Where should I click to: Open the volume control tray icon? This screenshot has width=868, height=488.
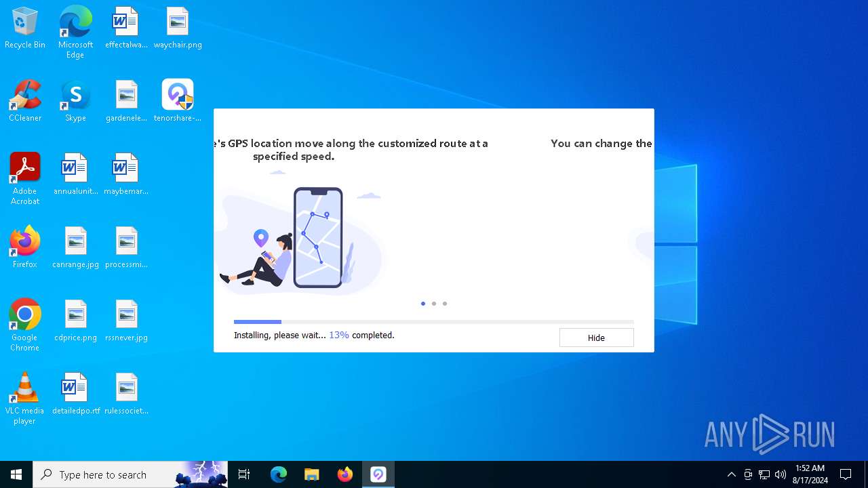tap(781, 474)
